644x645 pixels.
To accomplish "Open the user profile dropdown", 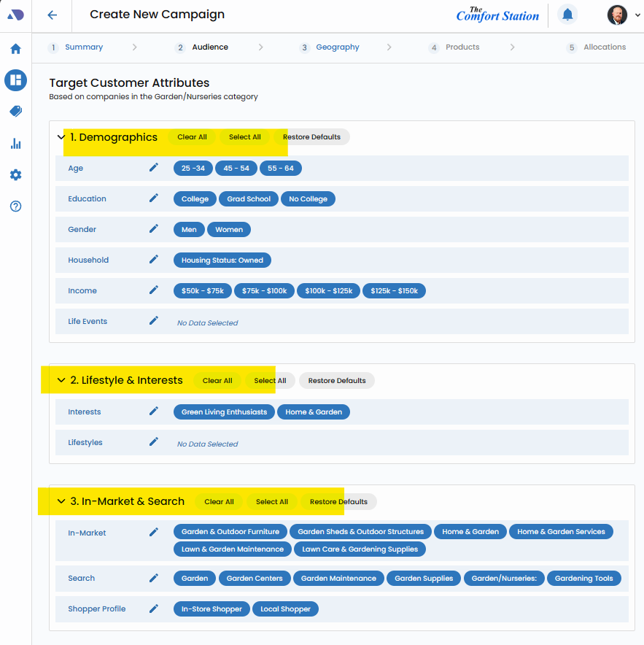I will tap(624, 15).
